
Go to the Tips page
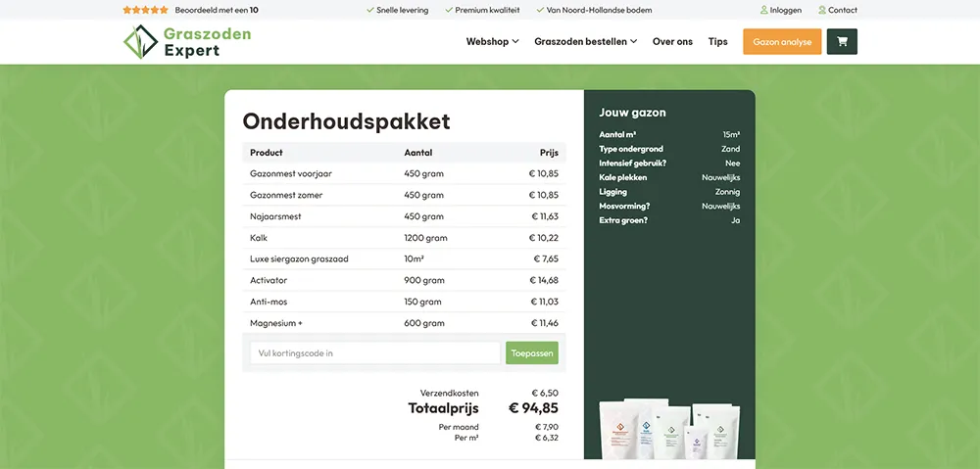coord(718,42)
